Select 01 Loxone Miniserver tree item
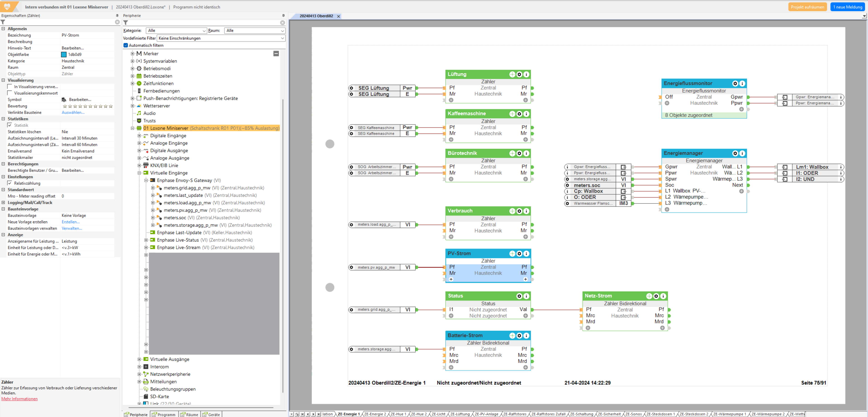 click(x=211, y=128)
